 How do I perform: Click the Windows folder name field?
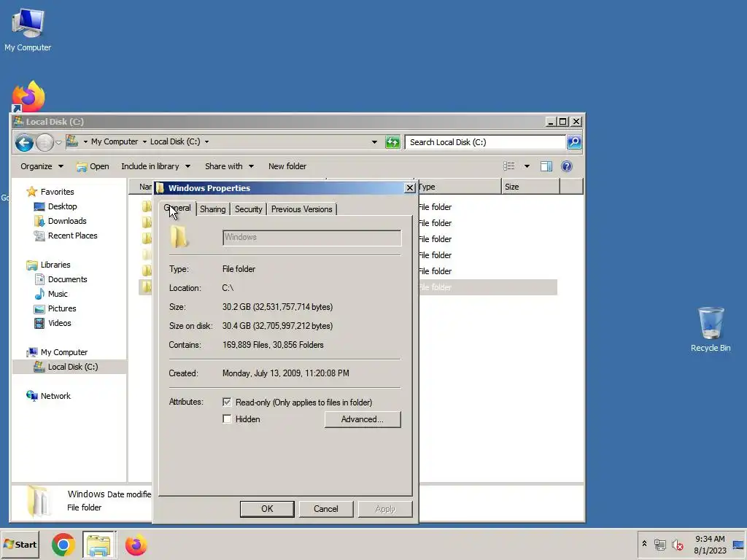[x=311, y=238]
